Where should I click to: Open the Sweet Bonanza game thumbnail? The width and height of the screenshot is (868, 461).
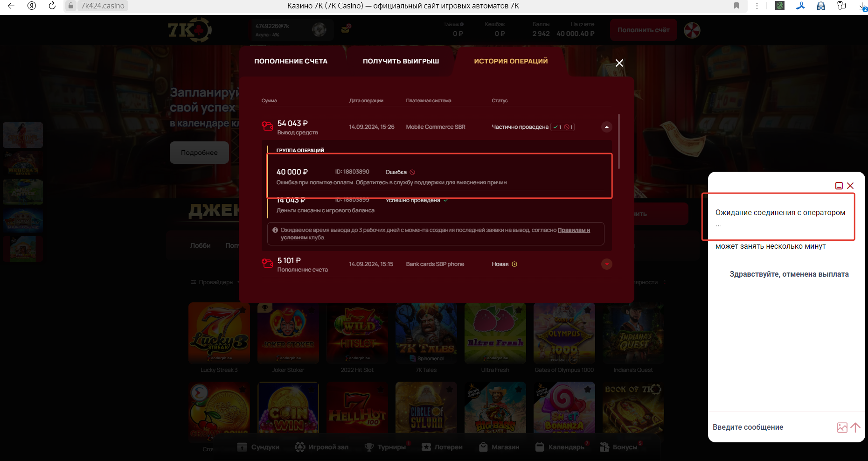click(x=564, y=407)
